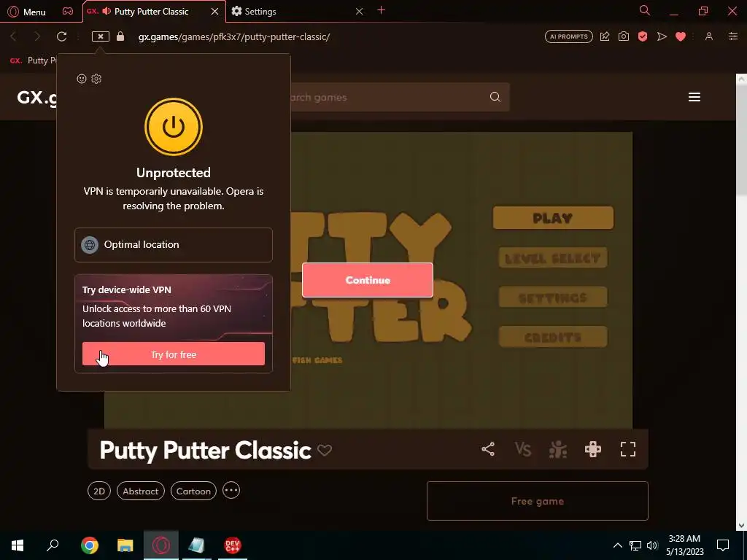Close the Putty Putter Classic tab
The width and height of the screenshot is (747, 560).
215,12
